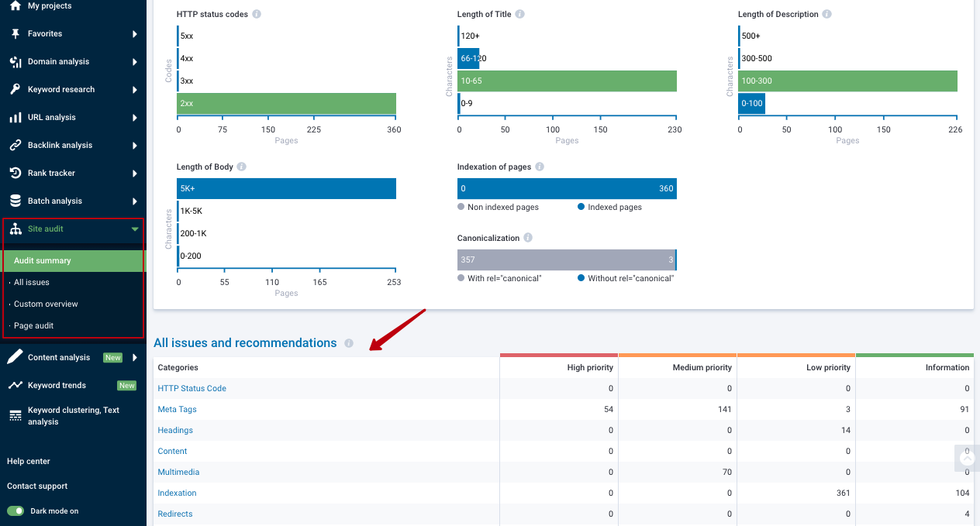Open the Indexation category link
The image size is (980, 526).
coord(177,493)
